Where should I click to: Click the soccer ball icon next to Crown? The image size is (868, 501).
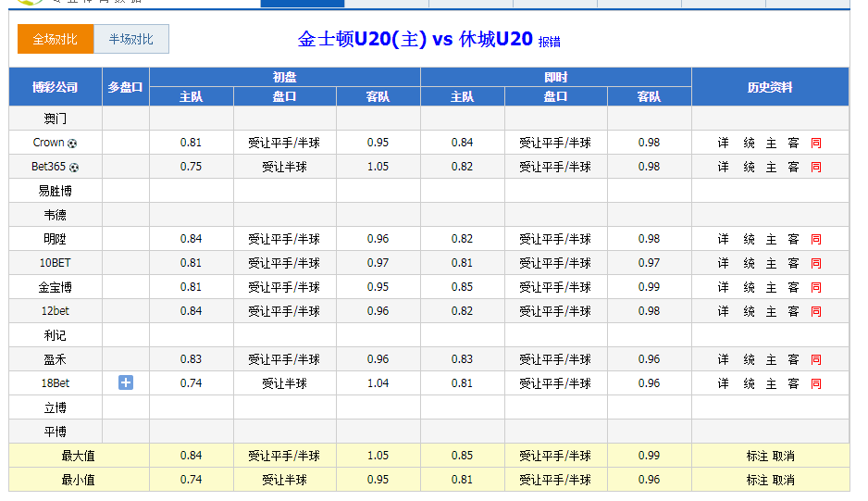(x=72, y=144)
